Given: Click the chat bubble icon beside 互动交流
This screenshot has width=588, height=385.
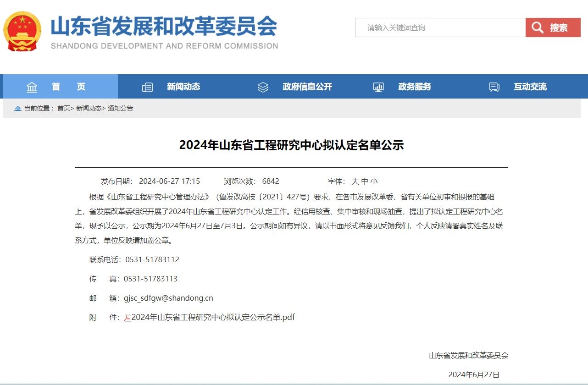Looking at the screenshot, I should click(494, 86).
